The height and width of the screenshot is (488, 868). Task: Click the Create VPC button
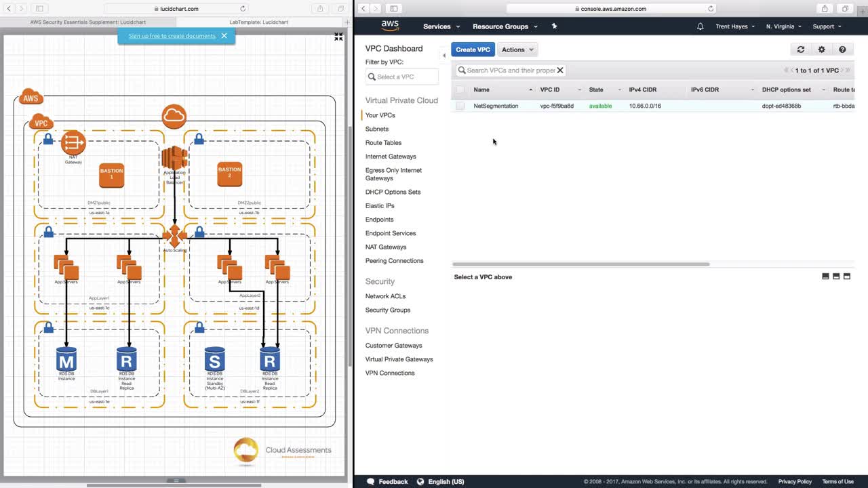point(473,49)
